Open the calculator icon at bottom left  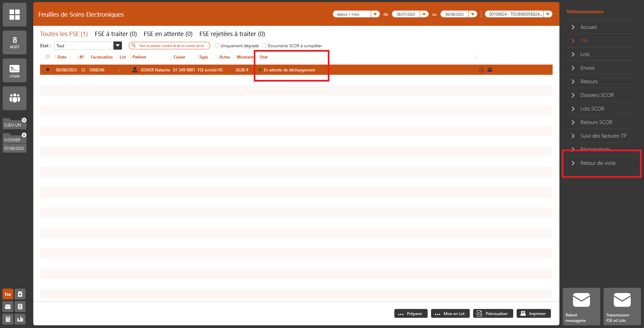[8, 319]
